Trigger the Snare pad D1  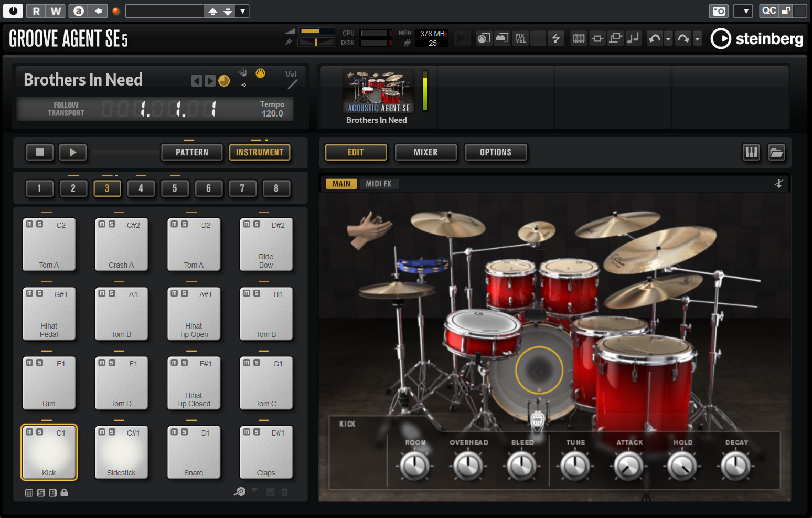pyautogui.click(x=194, y=452)
